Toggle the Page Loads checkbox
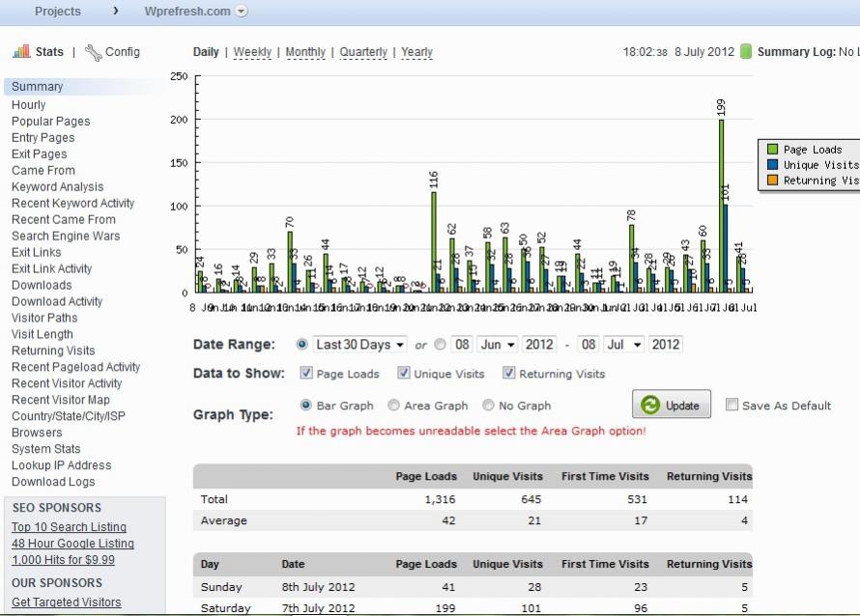The image size is (860, 616). click(x=306, y=374)
